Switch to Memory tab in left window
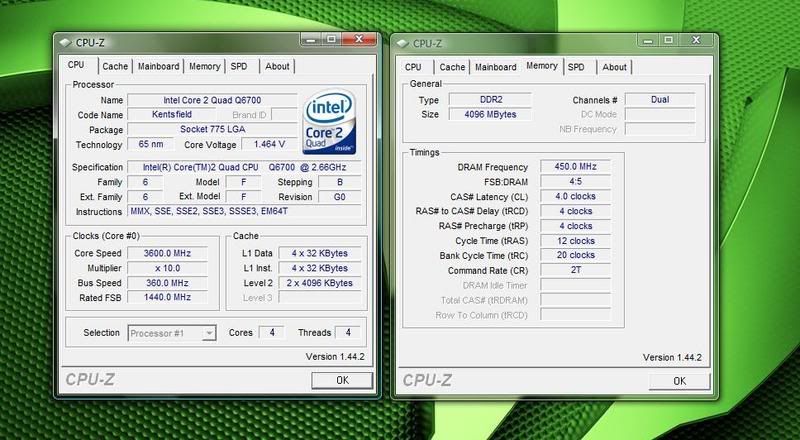Screen dimensions: 800x440 tap(205, 66)
